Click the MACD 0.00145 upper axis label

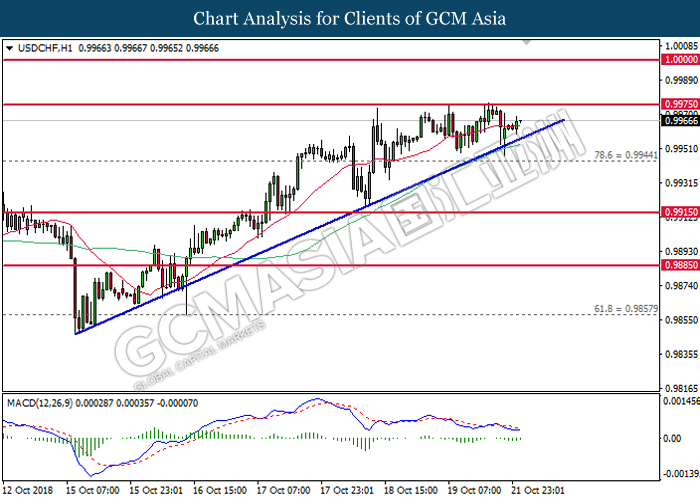coord(681,401)
